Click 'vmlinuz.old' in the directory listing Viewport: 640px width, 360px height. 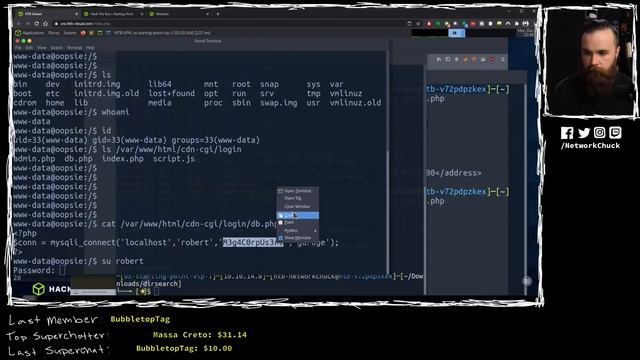(x=355, y=103)
